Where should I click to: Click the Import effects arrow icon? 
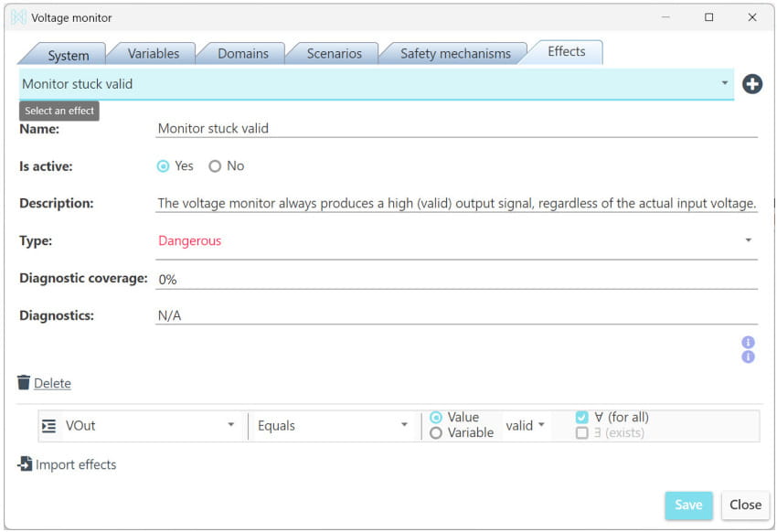(x=25, y=464)
